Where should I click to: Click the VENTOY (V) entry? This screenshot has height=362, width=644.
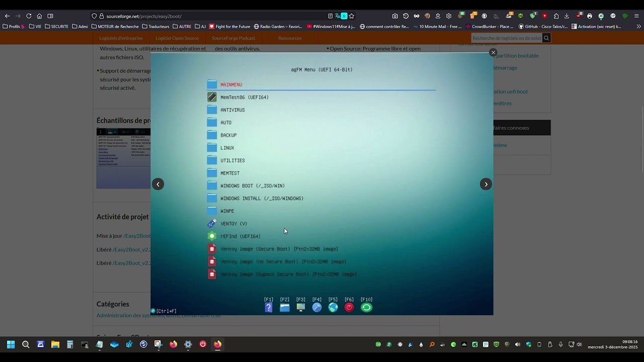(x=233, y=224)
